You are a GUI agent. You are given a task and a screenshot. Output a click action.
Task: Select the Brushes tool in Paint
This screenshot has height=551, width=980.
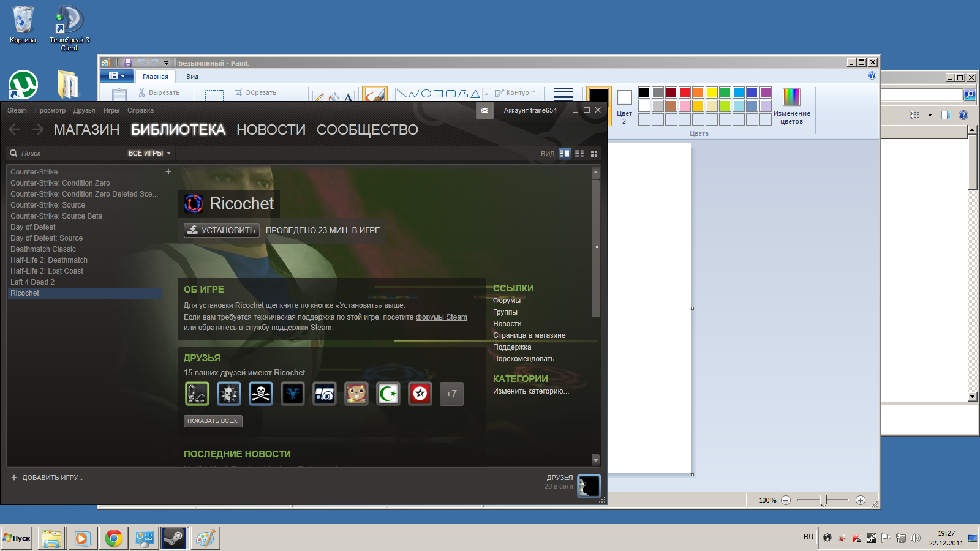tap(374, 94)
